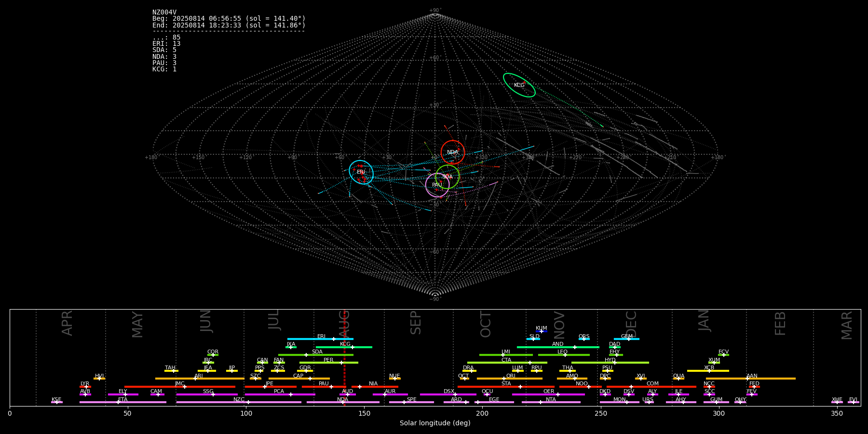Click the 'ERI: 13' count in the legend
This screenshot has width=868, height=434.
[166, 44]
